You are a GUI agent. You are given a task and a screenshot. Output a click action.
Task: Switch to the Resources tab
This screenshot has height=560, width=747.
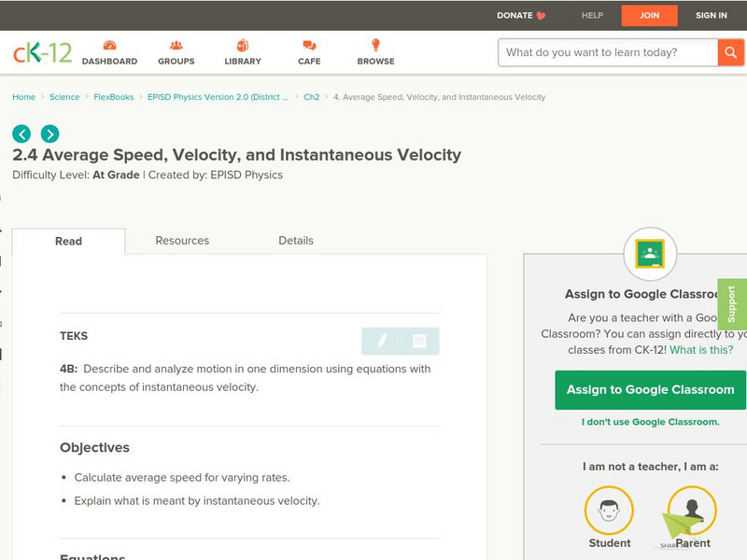coord(181,240)
